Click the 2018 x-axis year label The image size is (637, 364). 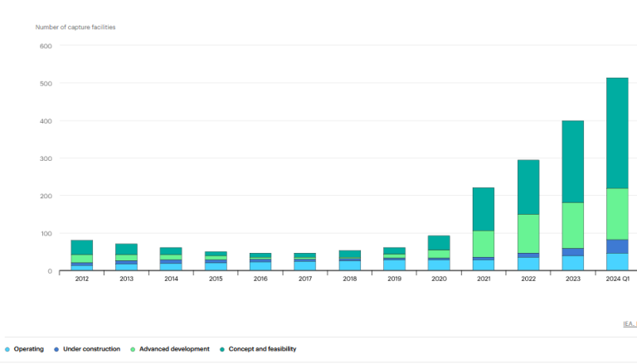pyautogui.click(x=349, y=279)
